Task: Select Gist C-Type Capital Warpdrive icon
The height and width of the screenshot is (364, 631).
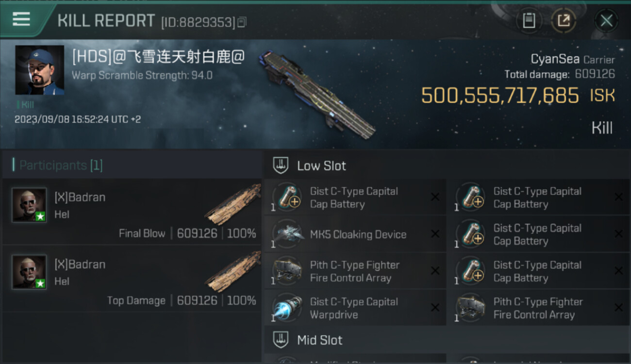Action: (x=286, y=308)
